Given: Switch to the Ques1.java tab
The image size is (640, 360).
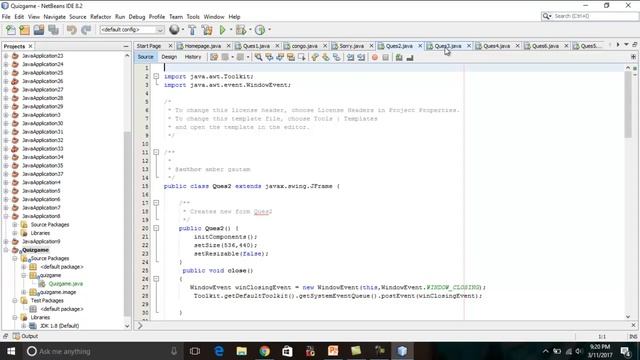Looking at the screenshot, I should (256, 46).
